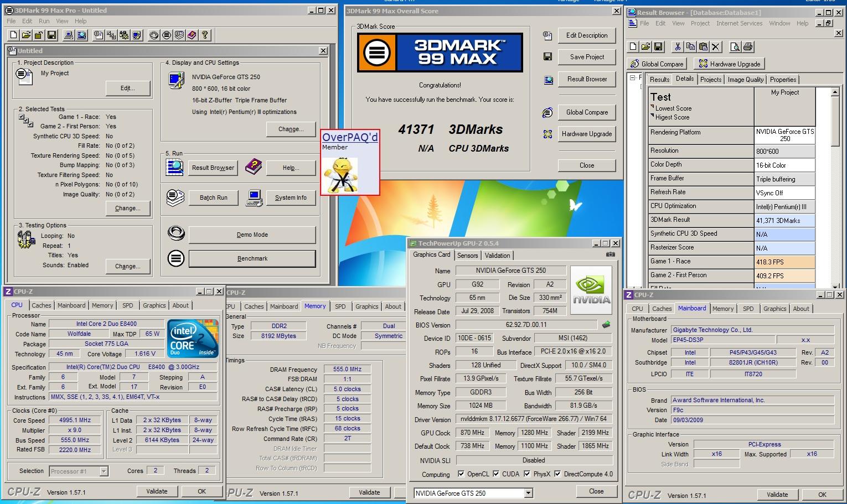Image resolution: width=847 pixels, height=504 pixels.
Task: Click System Info button in 3DMark
Action: point(291,198)
